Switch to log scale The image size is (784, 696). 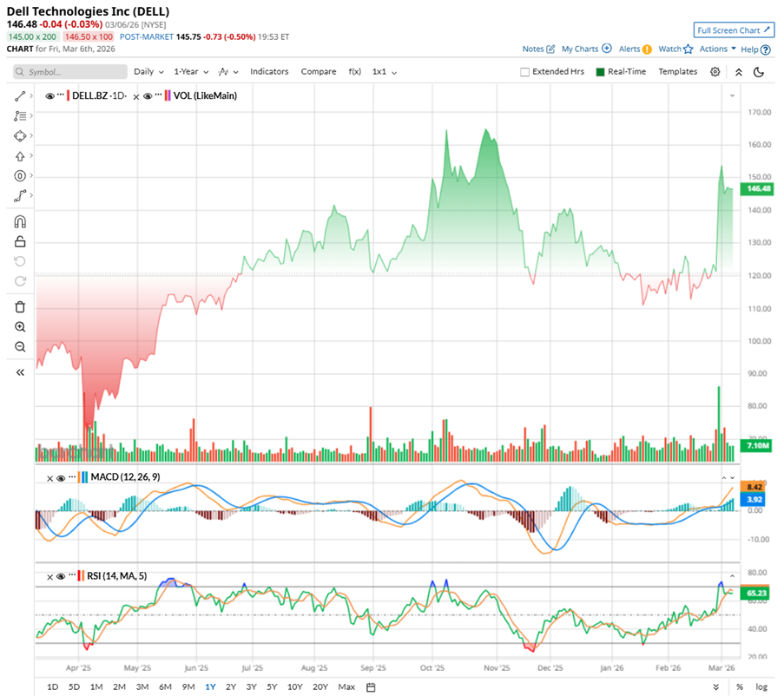pyautogui.click(x=761, y=686)
